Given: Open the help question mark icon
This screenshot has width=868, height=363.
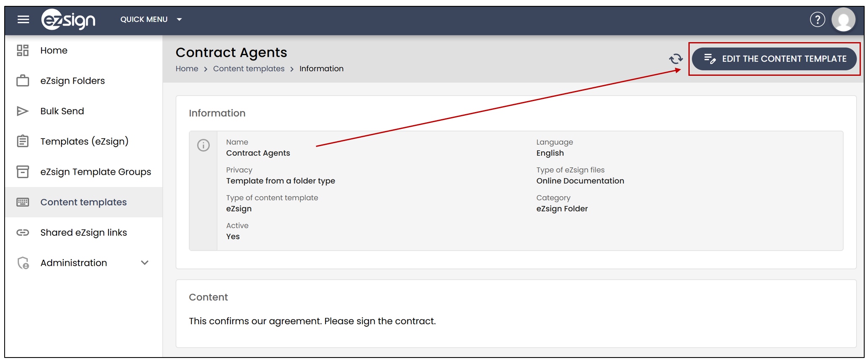Looking at the screenshot, I should click(817, 19).
